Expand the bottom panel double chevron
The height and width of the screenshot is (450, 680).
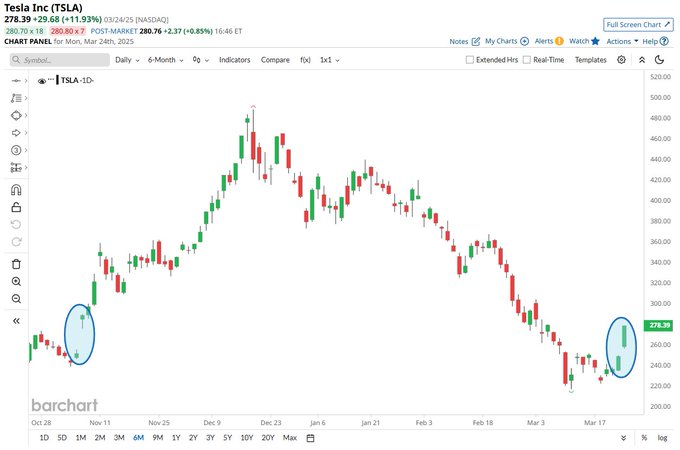624,438
